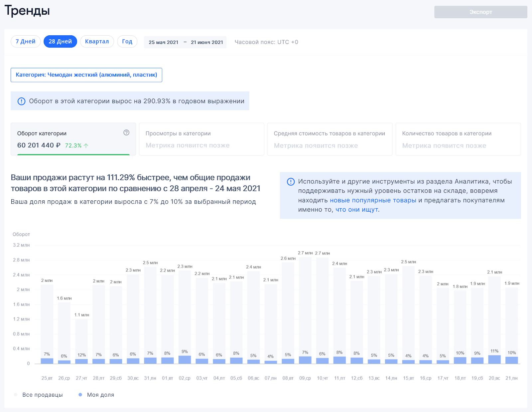
Task: Click info icon in Analytics tip box
Action: tap(291, 182)
